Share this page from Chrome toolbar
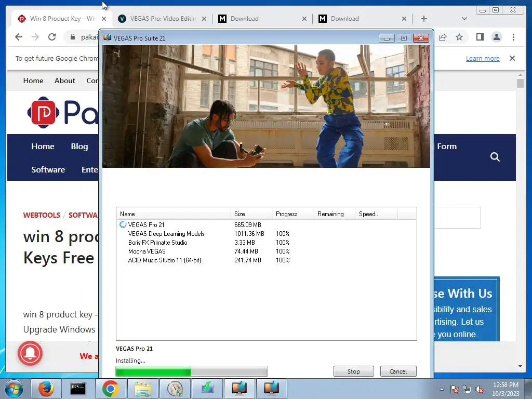This screenshot has height=399, width=532. click(443, 37)
